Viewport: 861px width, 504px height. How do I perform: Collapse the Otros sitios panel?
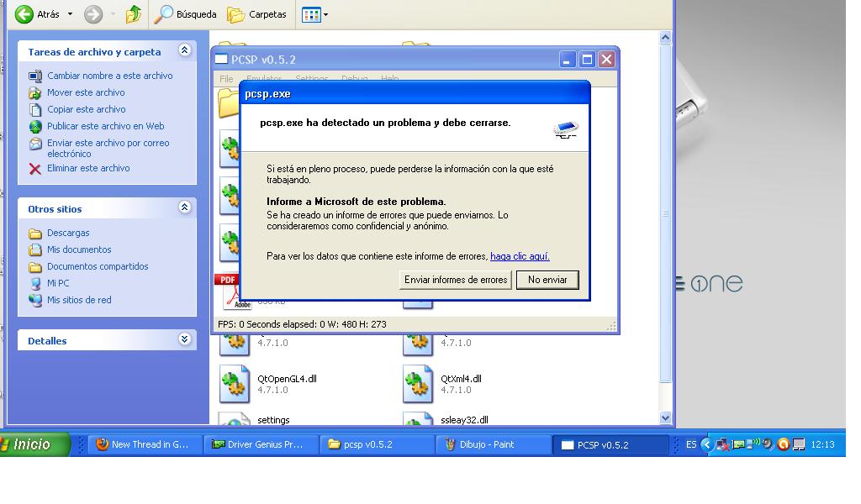click(x=184, y=207)
